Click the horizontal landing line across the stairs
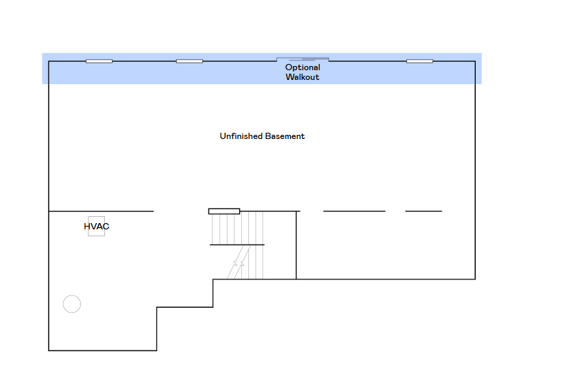This screenshot has width=571, height=392. click(237, 245)
